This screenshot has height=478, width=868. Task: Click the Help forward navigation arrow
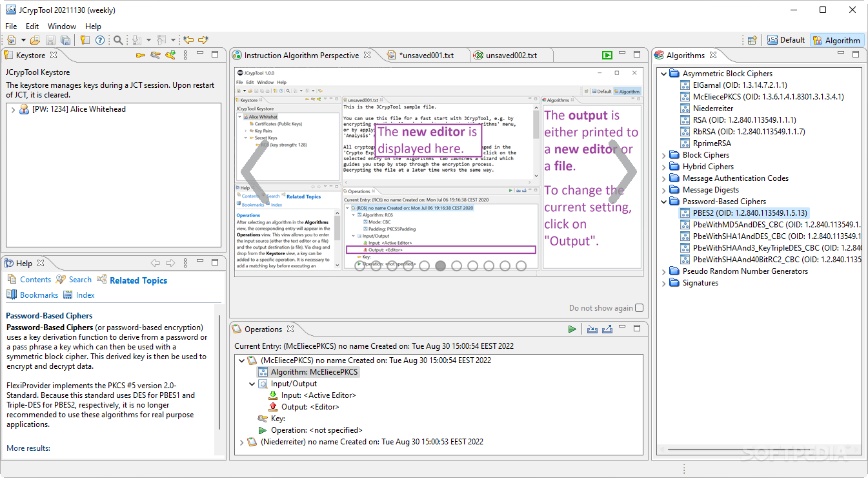(x=170, y=263)
